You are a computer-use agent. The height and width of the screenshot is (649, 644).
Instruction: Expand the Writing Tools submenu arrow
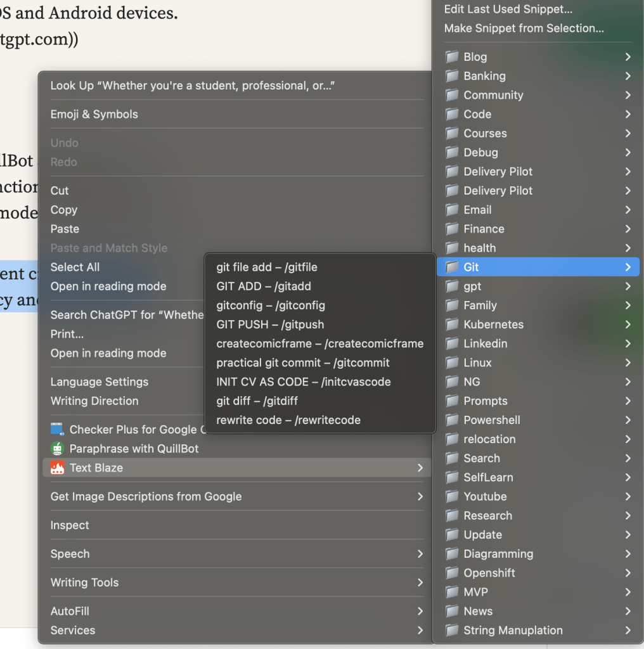[420, 582]
